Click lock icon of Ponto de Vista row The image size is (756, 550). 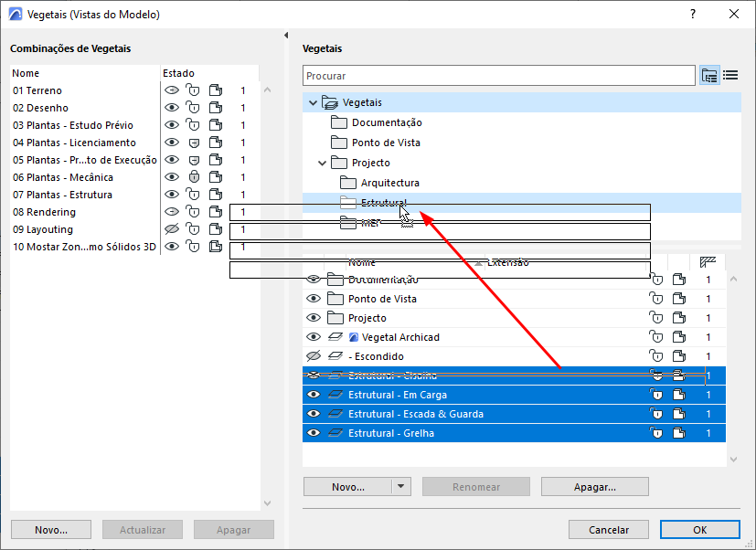[656, 299]
